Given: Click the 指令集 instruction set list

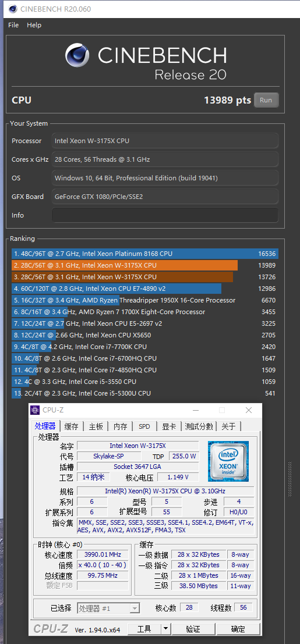Looking at the screenshot, I should [166, 526].
